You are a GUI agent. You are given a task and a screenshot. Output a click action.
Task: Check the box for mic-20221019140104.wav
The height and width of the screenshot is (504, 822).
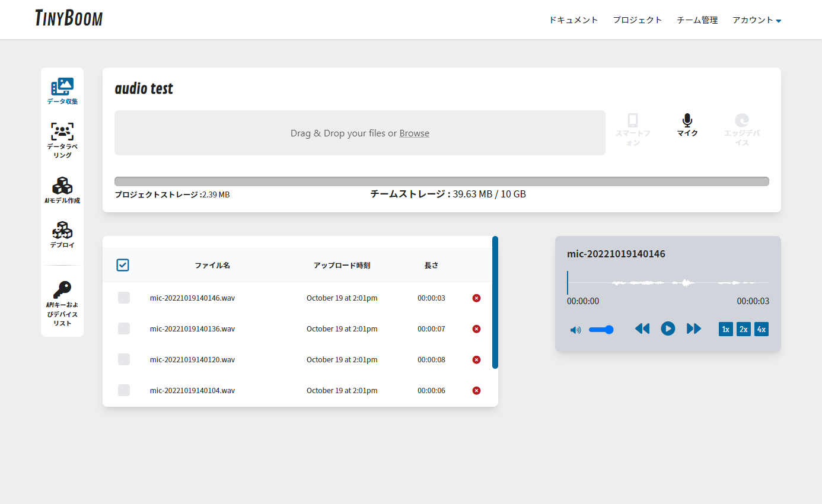pyautogui.click(x=124, y=390)
